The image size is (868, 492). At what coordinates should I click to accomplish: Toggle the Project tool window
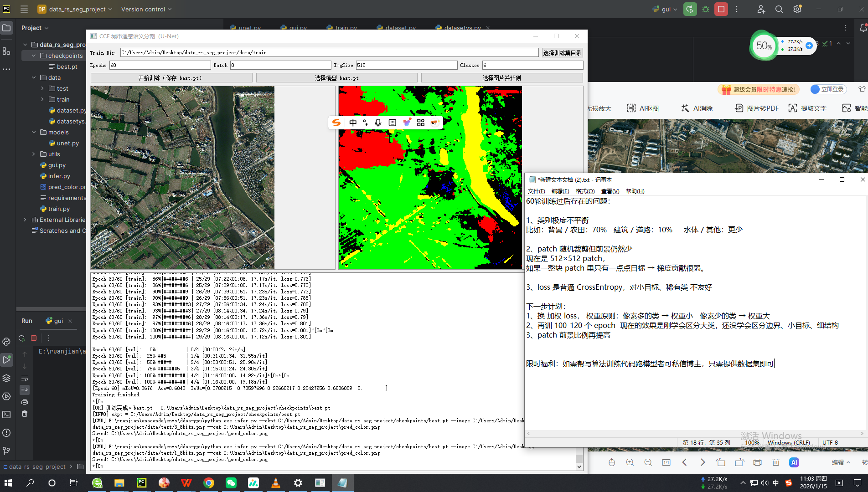coord(6,28)
